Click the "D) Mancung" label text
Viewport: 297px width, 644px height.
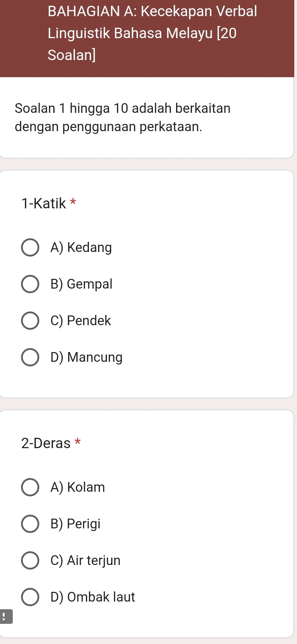click(87, 357)
